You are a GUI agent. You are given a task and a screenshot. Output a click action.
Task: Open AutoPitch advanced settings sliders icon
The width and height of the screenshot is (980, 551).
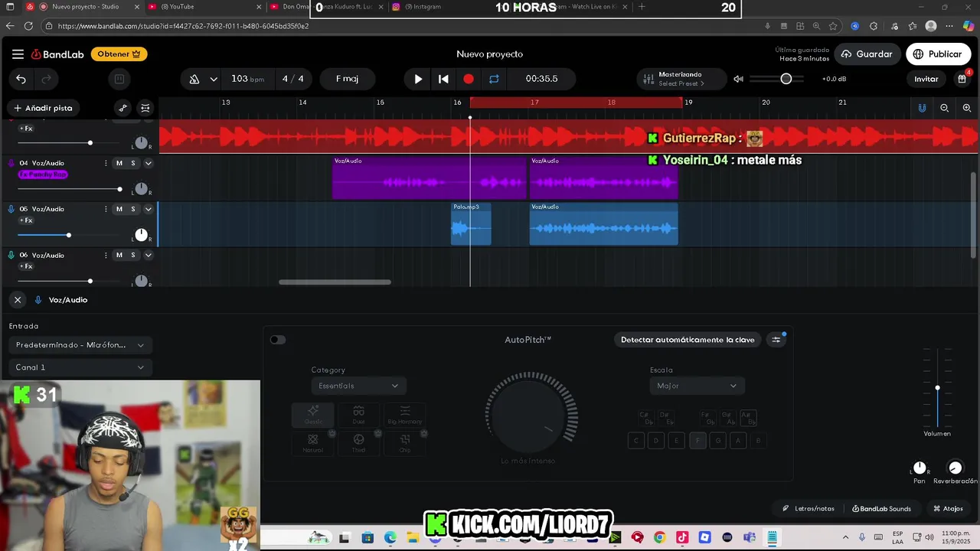pyautogui.click(x=776, y=340)
